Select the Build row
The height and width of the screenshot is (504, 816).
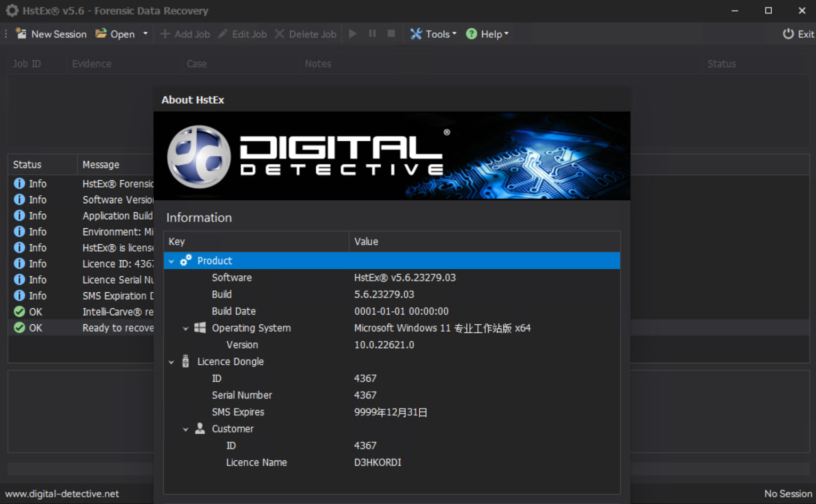pyautogui.click(x=392, y=294)
